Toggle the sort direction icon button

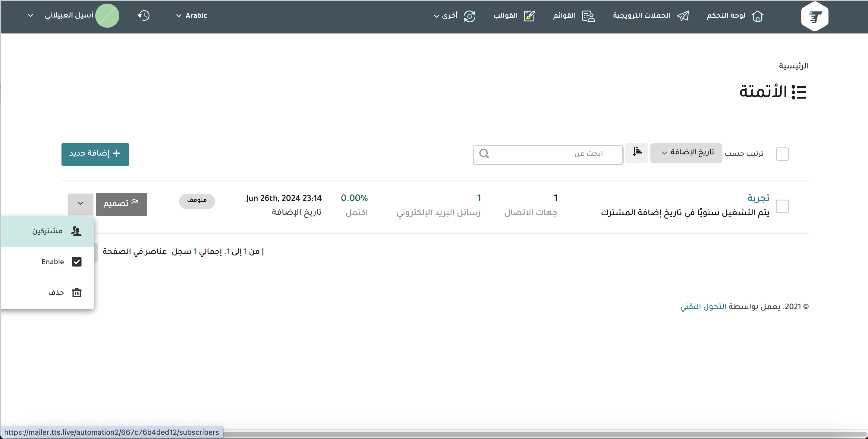click(637, 153)
